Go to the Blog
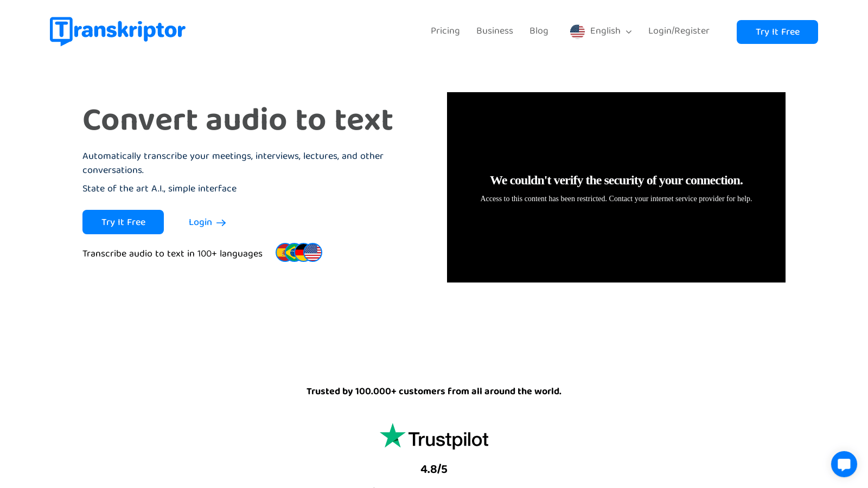Viewport: 868px width, 488px height. pyautogui.click(x=539, y=31)
